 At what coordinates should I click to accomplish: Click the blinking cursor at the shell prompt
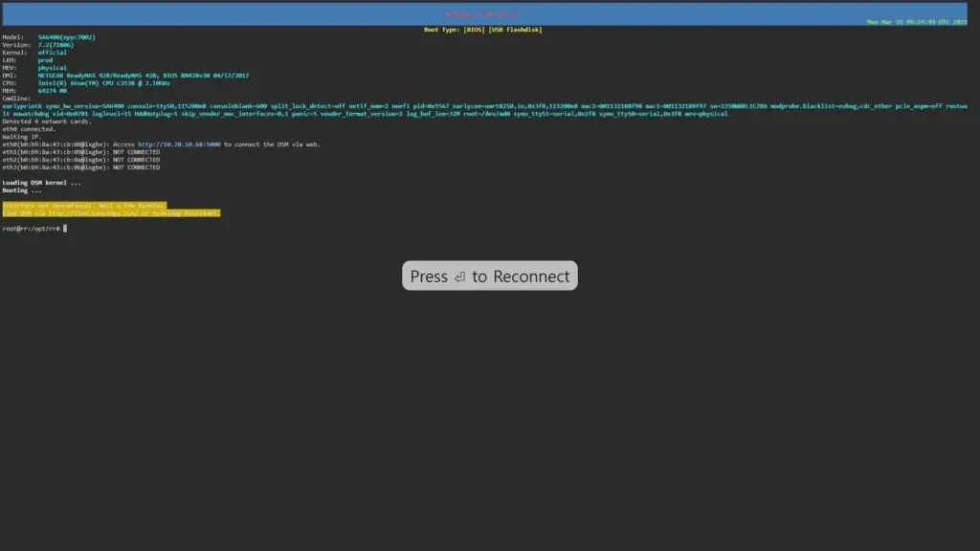tap(65, 228)
